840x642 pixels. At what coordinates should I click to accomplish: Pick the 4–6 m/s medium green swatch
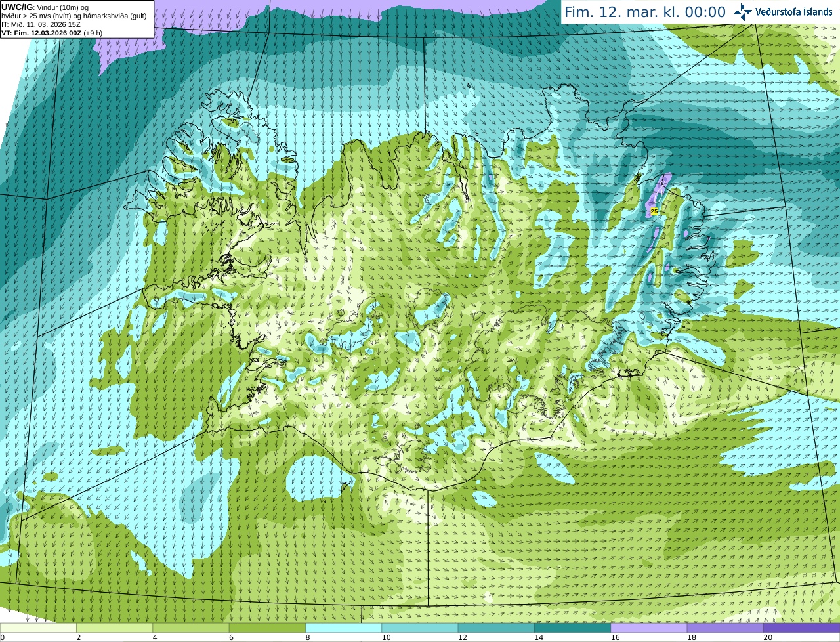pos(191,628)
